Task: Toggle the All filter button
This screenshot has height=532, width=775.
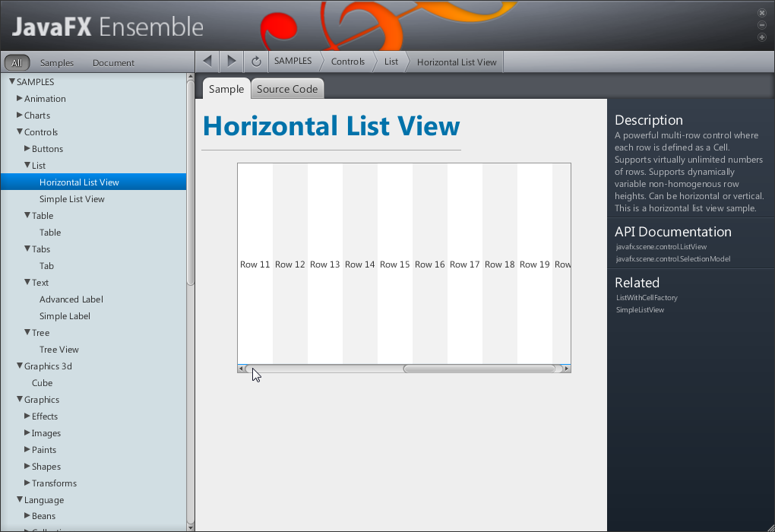Action: [x=17, y=63]
